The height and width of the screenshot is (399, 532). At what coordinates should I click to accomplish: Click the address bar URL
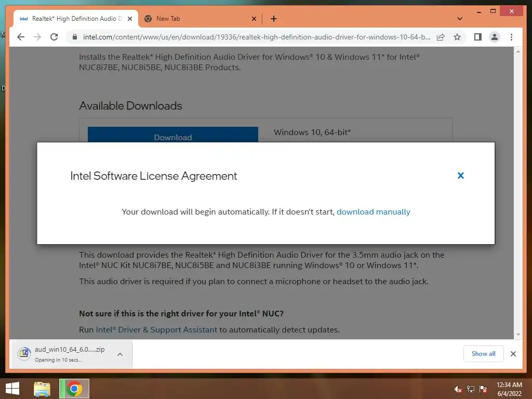pos(257,37)
